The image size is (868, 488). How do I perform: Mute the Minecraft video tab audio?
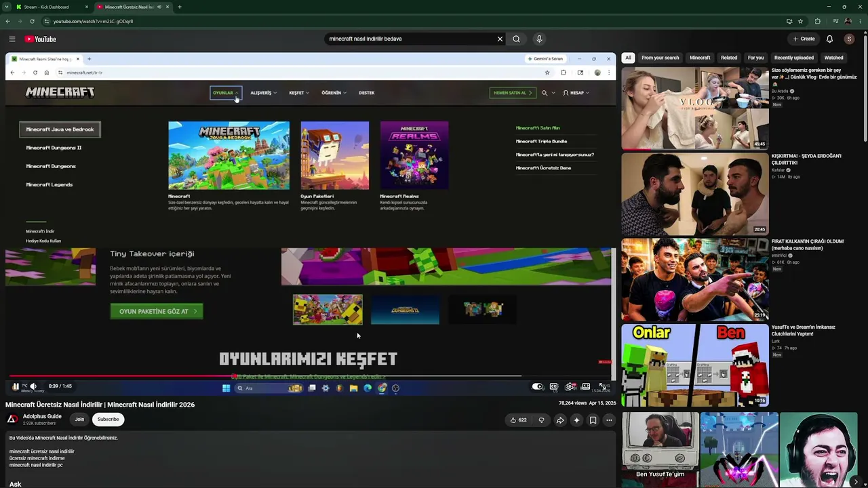point(159,7)
